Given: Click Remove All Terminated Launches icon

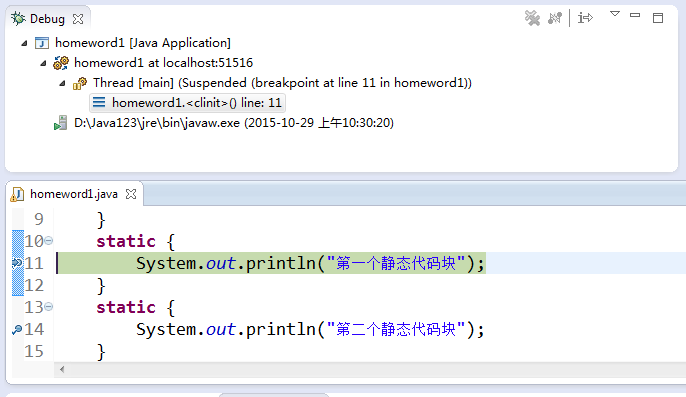Looking at the screenshot, I should coord(532,18).
